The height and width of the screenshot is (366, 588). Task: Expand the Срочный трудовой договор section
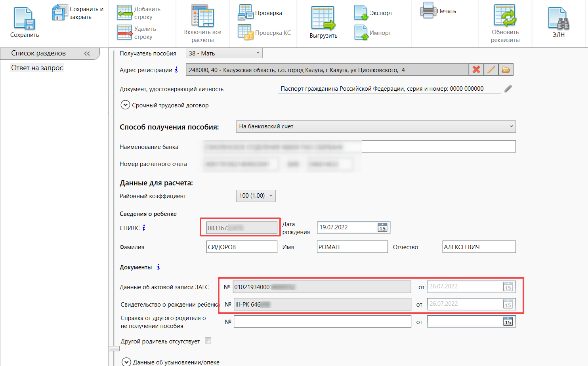(x=125, y=105)
